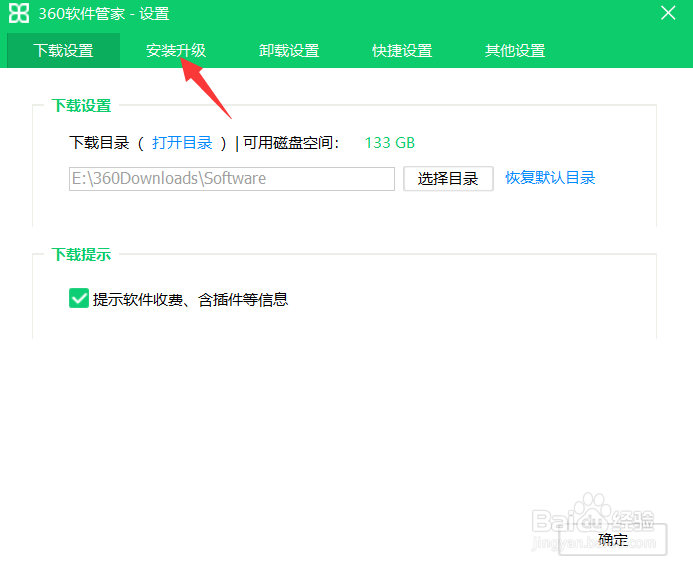Select the 其他设置 tab
Image resolution: width=693 pixels, height=567 pixels.
[x=515, y=50]
